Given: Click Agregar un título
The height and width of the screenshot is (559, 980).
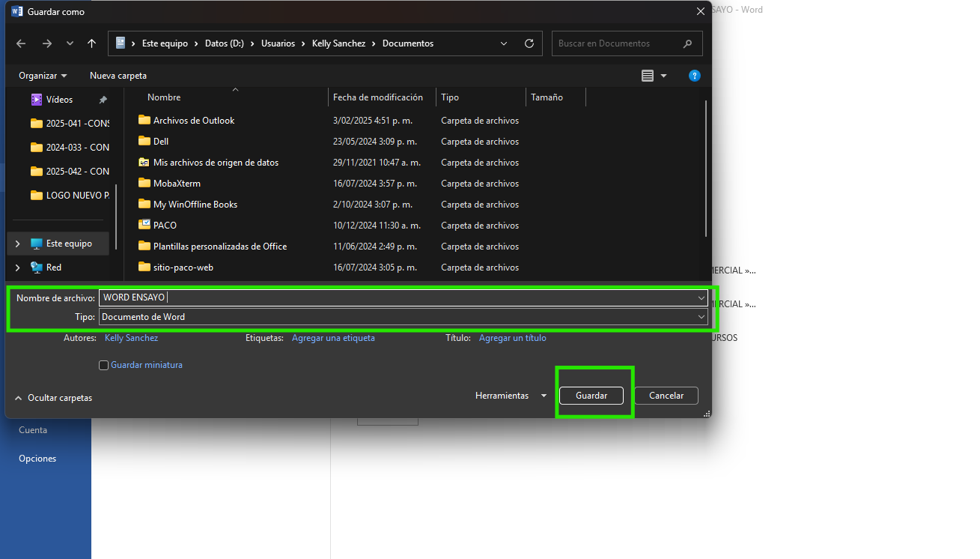Looking at the screenshot, I should pyautogui.click(x=513, y=338).
